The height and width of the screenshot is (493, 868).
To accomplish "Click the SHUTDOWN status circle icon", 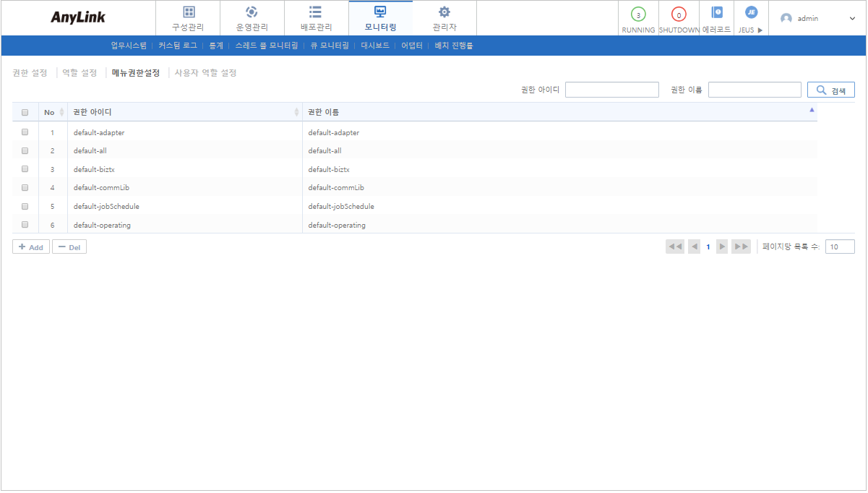I will pyautogui.click(x=679, y=14).
